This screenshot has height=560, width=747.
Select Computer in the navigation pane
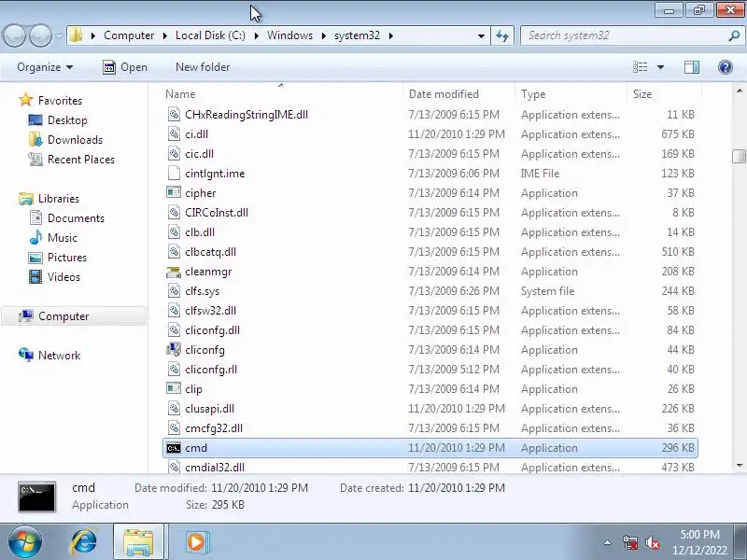point(74,316)
